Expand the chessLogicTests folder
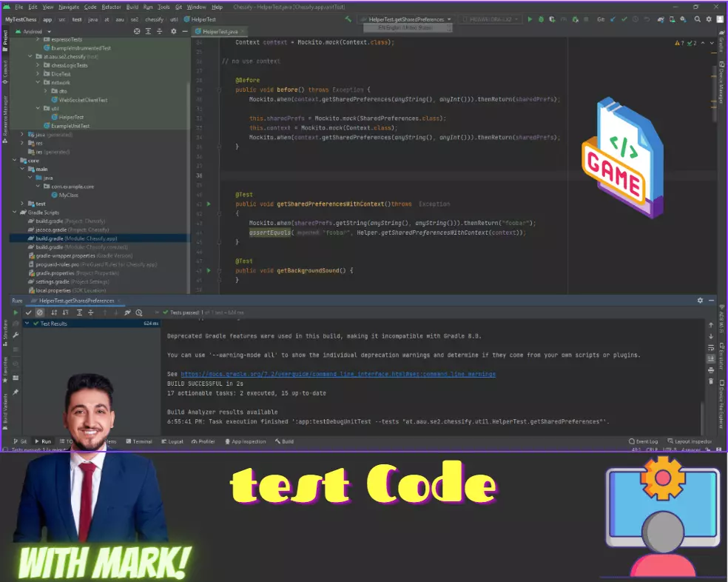 click(38, 65)
